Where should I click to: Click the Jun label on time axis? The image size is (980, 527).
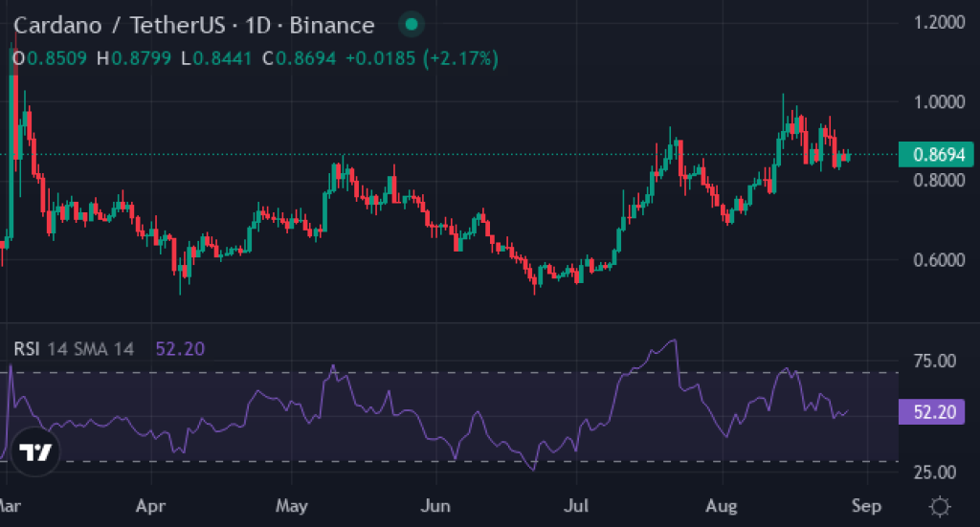pyautogui.click(x=435, y=506)
